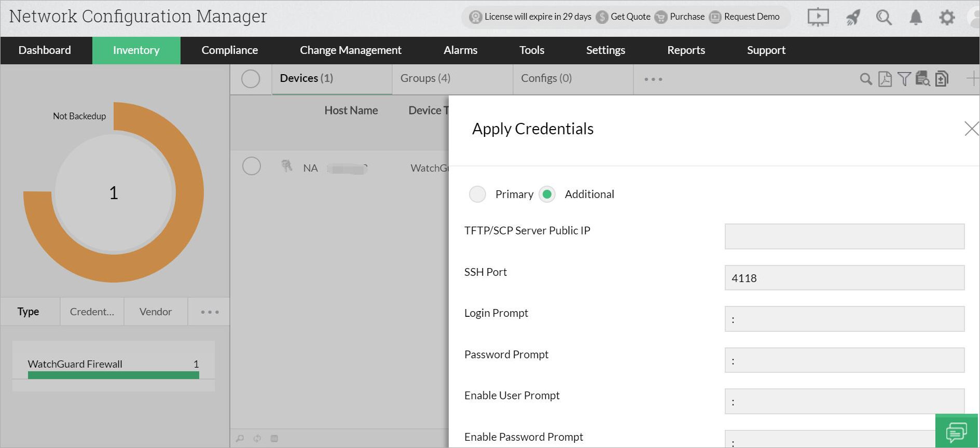Click the TFTP/SCP Server Public IP field
The image size is (980, 448).
coord(845,236)
